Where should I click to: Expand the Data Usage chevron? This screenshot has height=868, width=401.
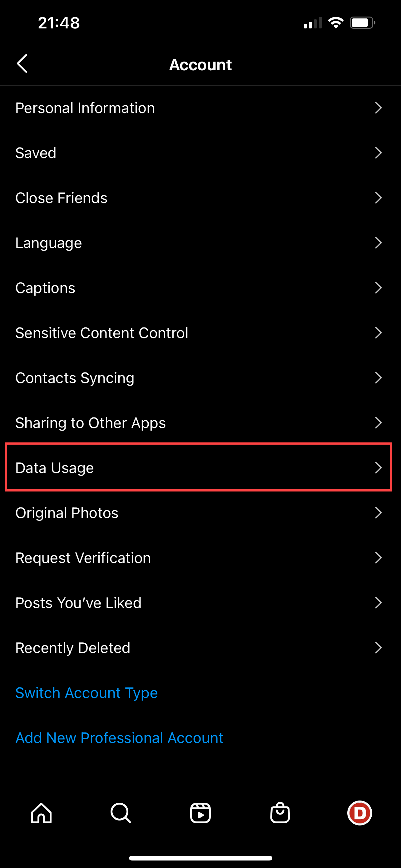coord(379,468)
